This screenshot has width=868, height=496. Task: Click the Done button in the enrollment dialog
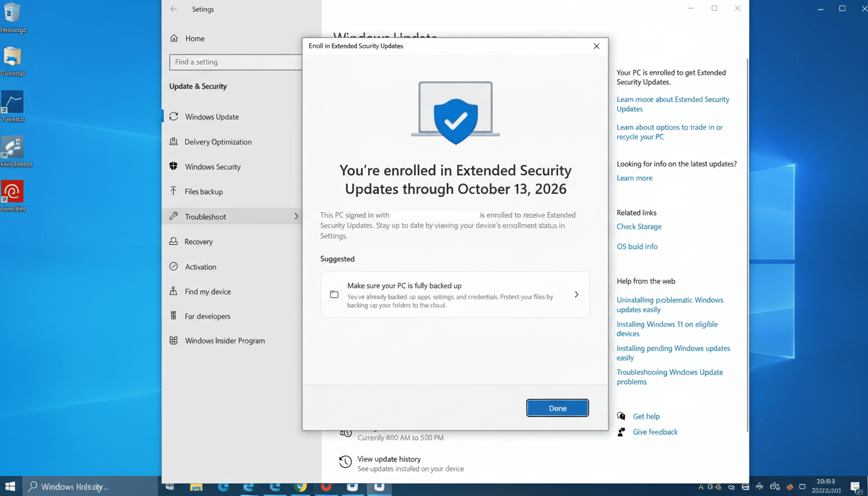tap(557, 408)
